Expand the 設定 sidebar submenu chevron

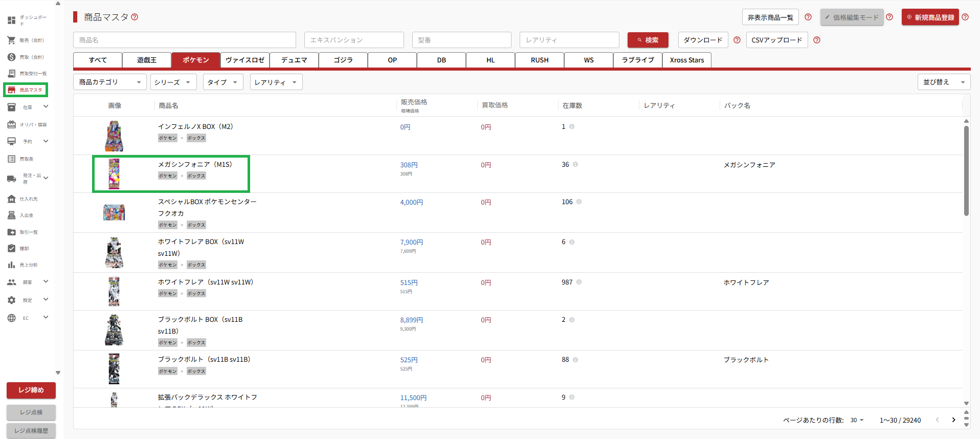pyautogui.click(x=46, y=299)
